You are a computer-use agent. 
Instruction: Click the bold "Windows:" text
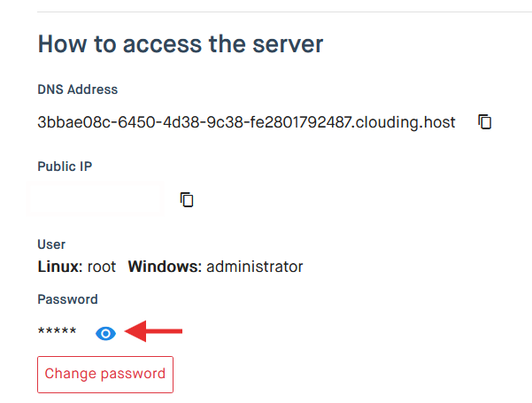tap(165, 267)
